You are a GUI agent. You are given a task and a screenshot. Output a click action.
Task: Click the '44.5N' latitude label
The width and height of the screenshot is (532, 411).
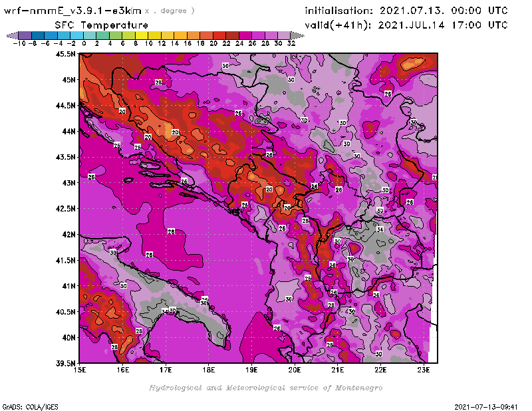(65, 106)
